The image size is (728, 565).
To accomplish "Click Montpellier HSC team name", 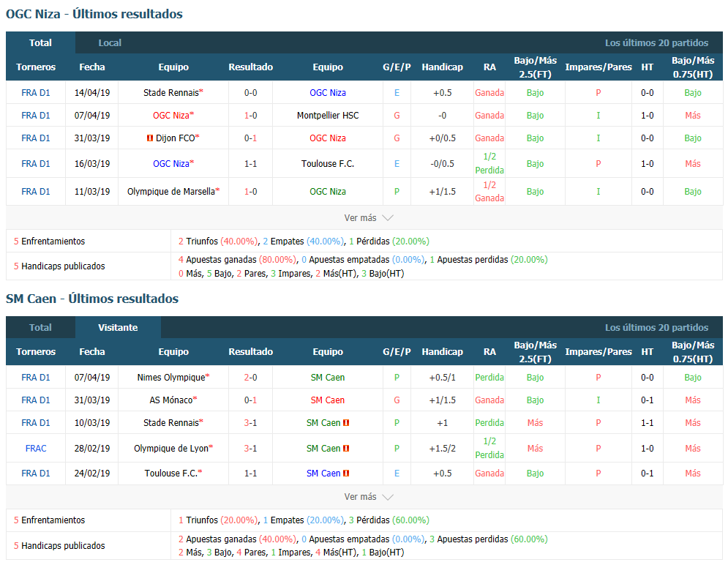I will click(x=328, y=116).
